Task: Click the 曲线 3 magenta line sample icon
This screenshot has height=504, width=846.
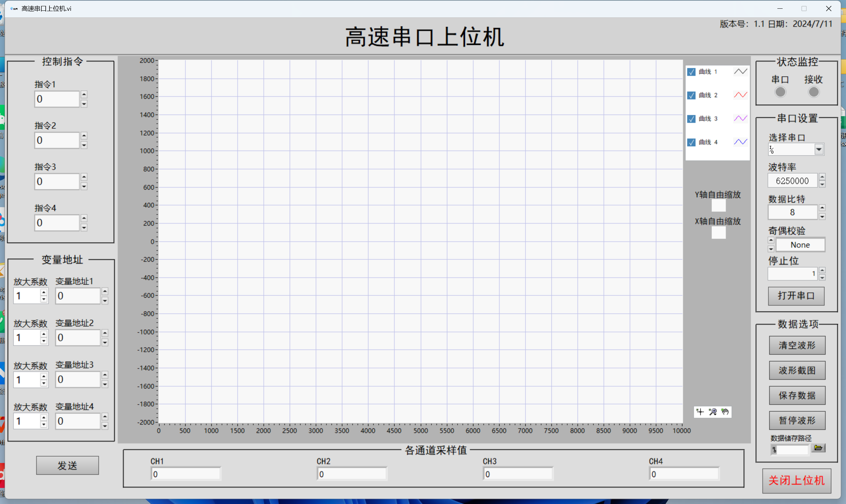Action: tap(740, 119)
